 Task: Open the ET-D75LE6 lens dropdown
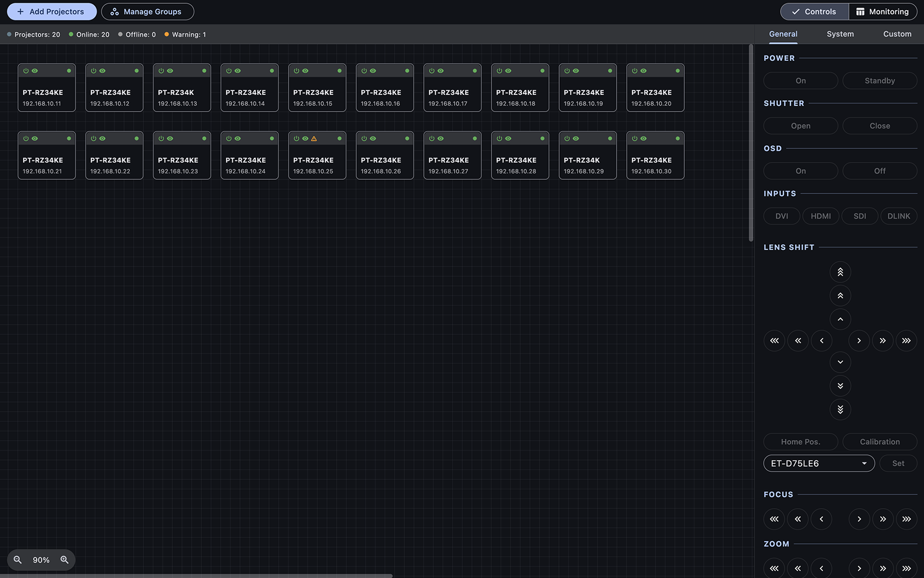coord(819,463)
